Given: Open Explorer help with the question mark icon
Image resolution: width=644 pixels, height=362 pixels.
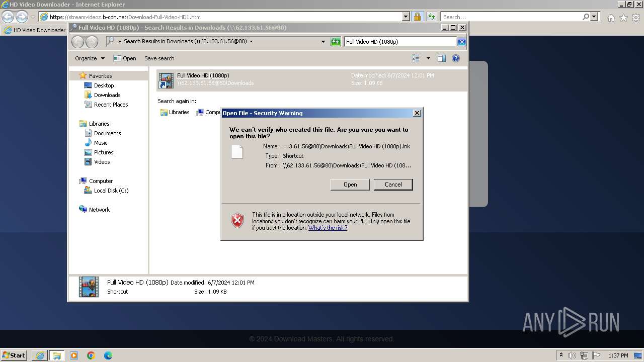Looking at the screenshot, I should [x=456, y=58].
